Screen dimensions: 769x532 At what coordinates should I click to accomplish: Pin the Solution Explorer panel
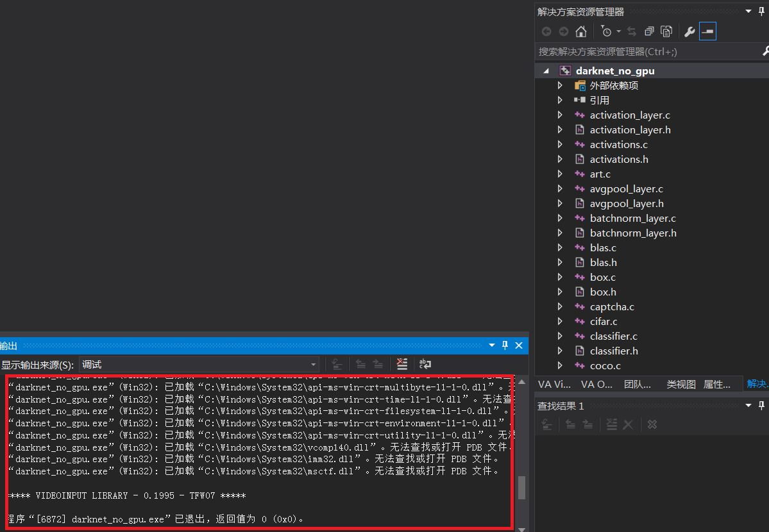click(x=762, y=12)
